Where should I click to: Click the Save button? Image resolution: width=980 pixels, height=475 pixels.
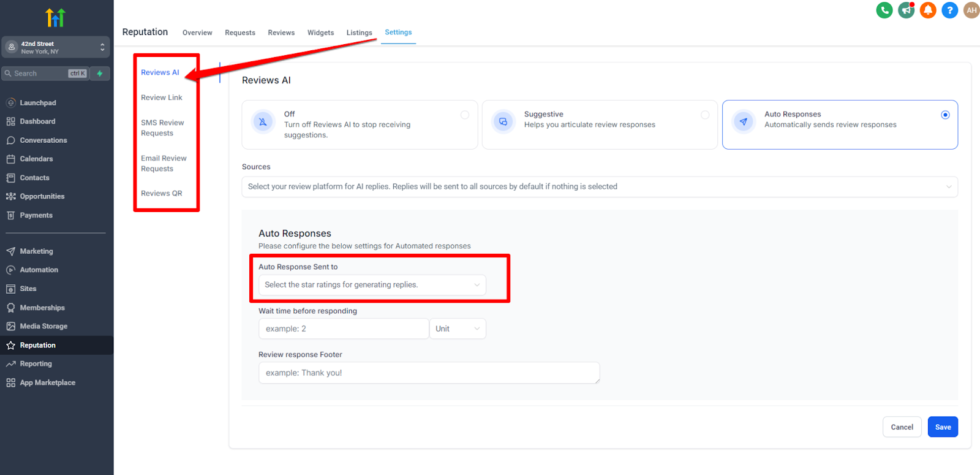[943, 427]
